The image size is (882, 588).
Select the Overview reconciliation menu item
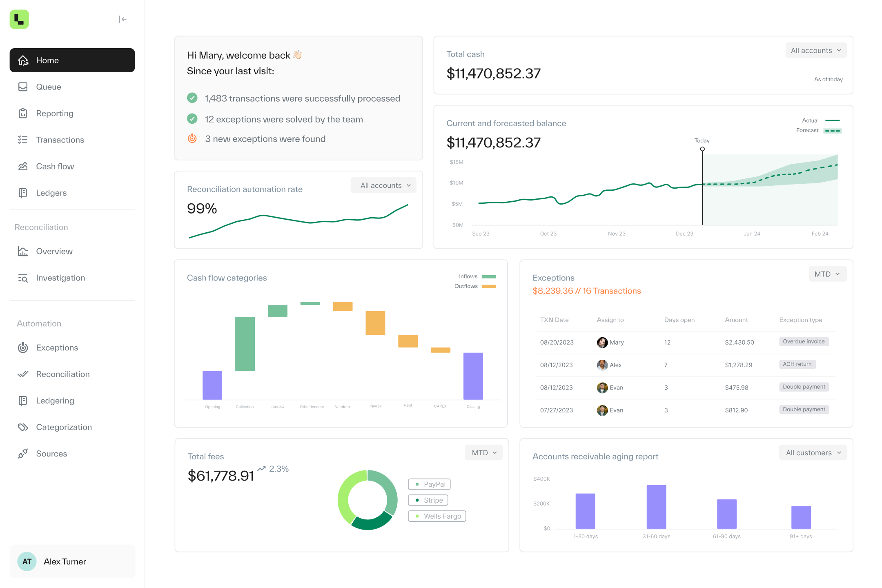(54, 251)
